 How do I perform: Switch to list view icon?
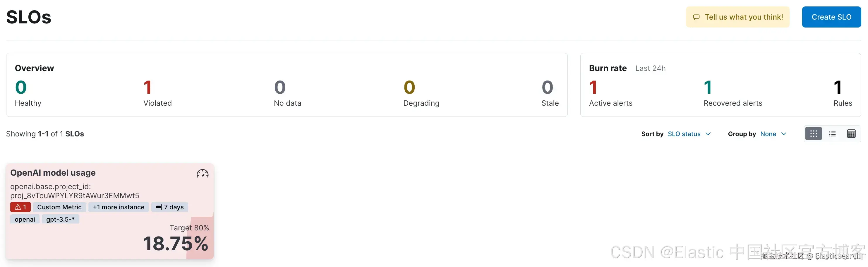(832, 134)
